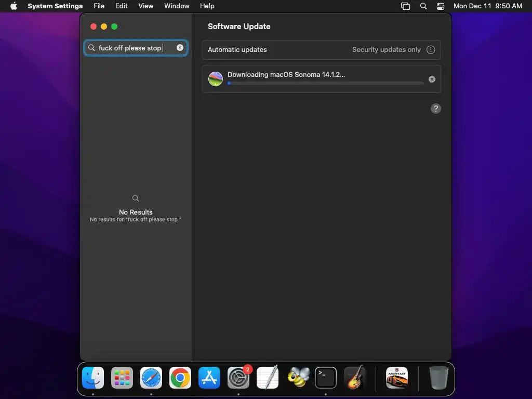Open the Edit menu
This screenshot has height=399, width=532.
pos(121,6)
